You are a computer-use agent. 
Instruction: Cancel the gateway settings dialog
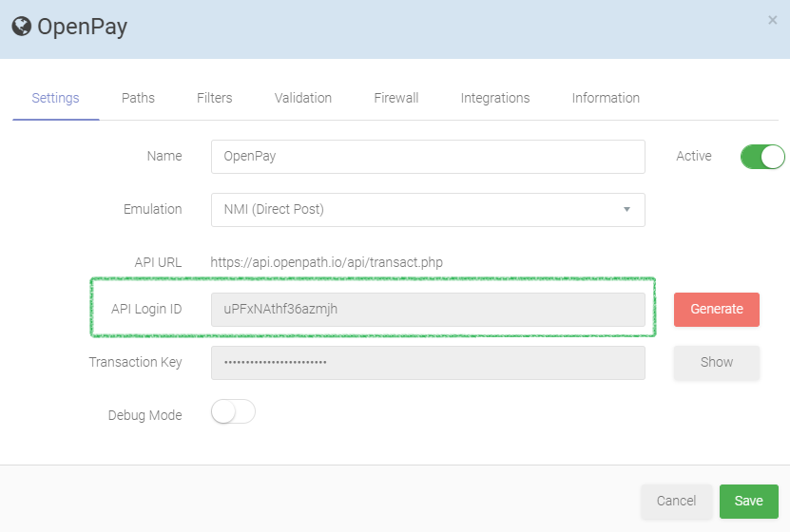point(676,501)
